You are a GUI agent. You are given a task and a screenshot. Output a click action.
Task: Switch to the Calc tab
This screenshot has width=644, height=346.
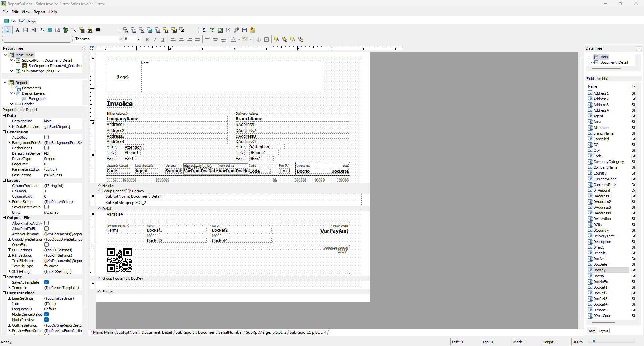(x=11, y=21)
